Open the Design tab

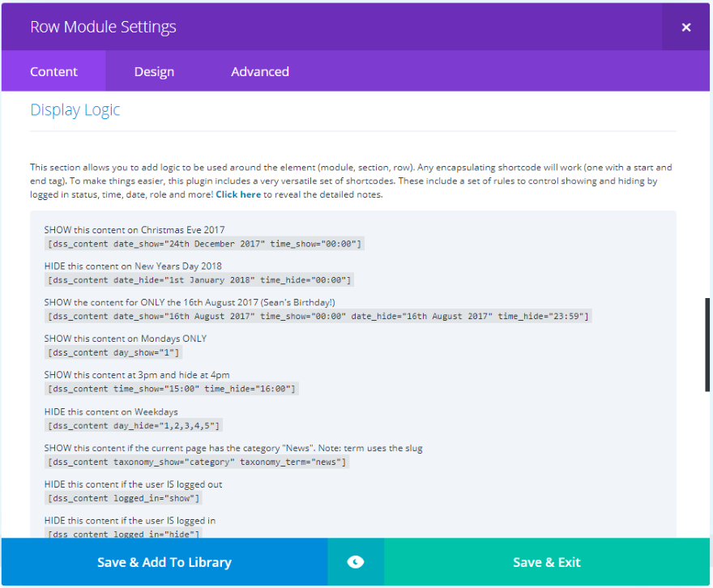click(154, 71)
